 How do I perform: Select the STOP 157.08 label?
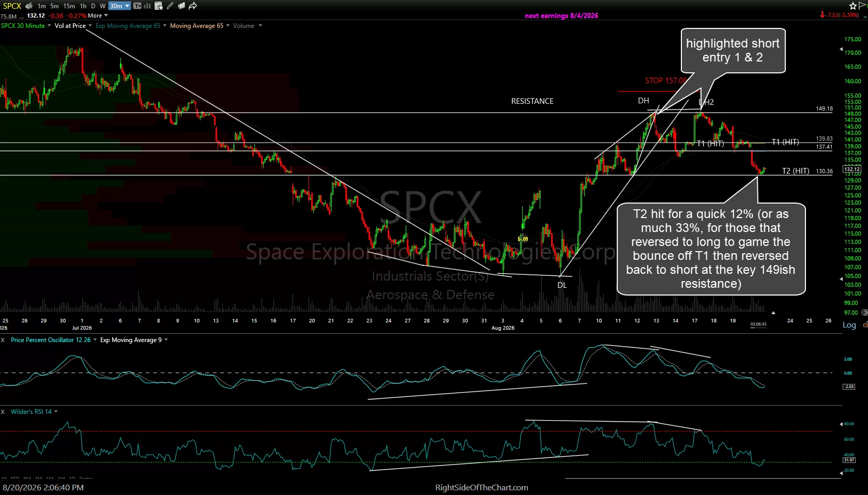pyautogui.click(x=666, y=81)
